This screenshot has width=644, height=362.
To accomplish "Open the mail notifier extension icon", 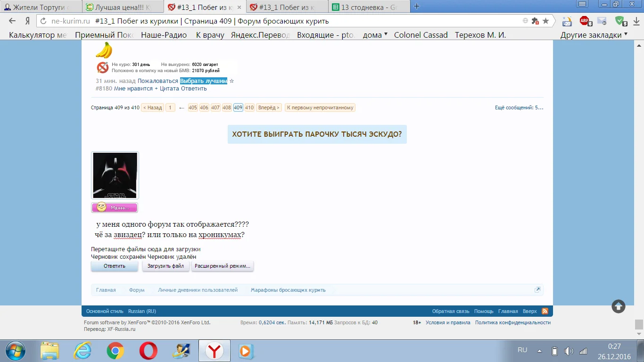I will pyautogui.click(x=602, y=21).
